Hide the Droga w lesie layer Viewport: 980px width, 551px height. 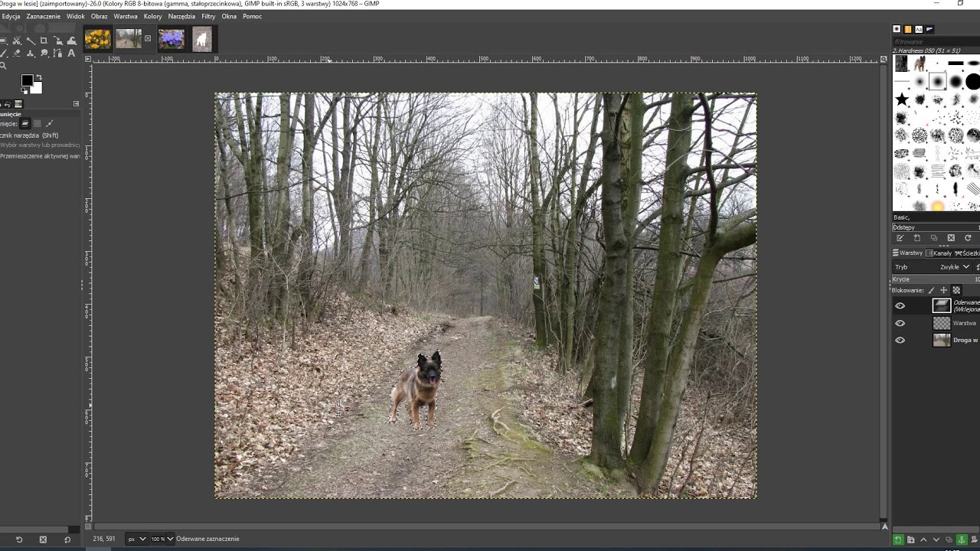tap(900, 340)
